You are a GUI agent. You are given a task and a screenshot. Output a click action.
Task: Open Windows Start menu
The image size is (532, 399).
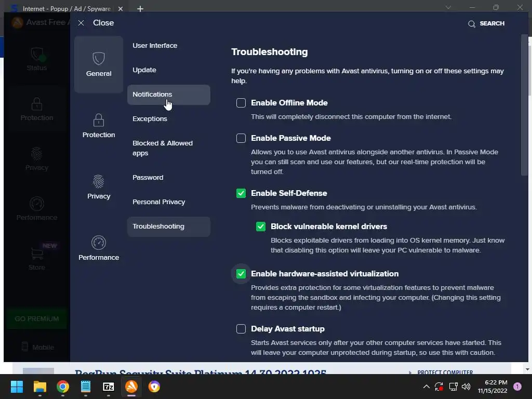(17, 387)
